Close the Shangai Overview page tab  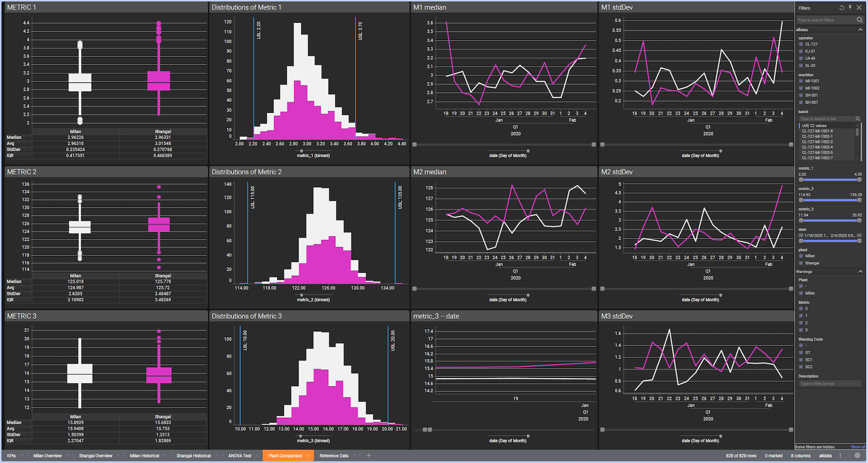(x=119, y=456)
